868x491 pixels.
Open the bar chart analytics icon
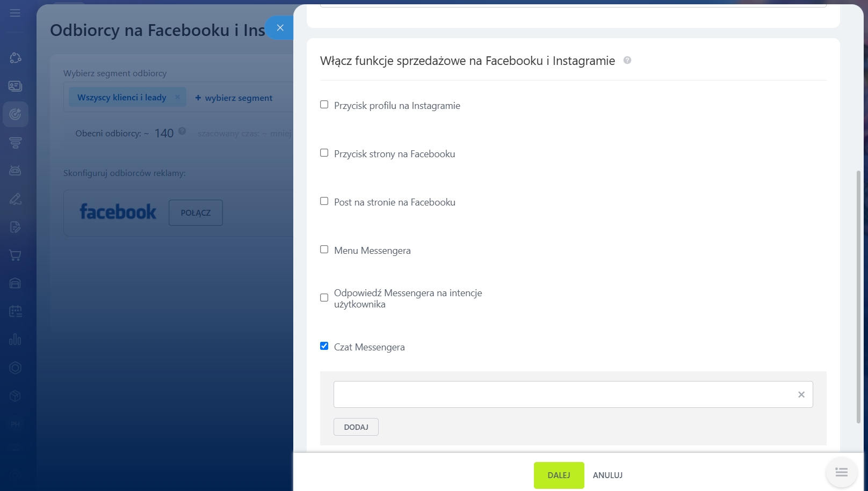coord(15,340)
